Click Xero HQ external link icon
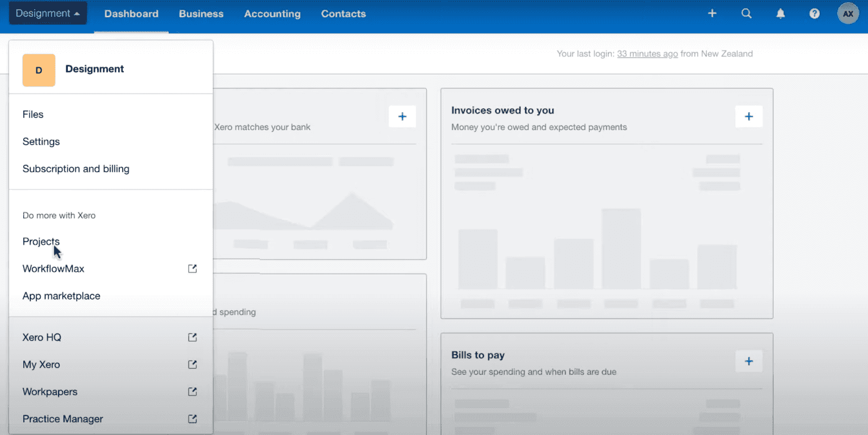The width and height of the screenshot is (868, 435). tap(193, 337)
